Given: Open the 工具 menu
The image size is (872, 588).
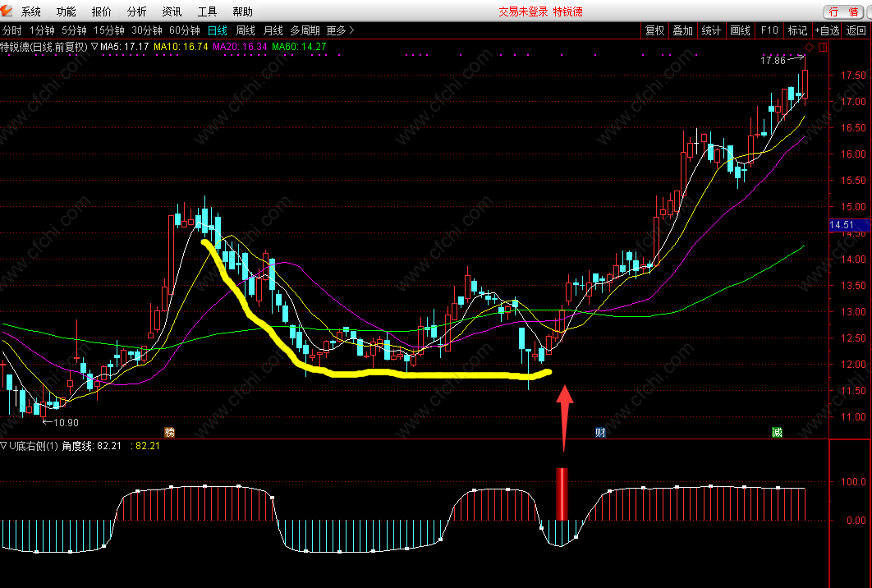Looking at the screenshot, I should pos(208,11).
